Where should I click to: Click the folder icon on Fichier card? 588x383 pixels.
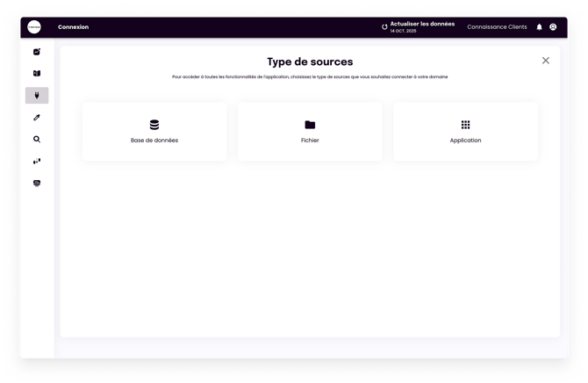[310, 125]
